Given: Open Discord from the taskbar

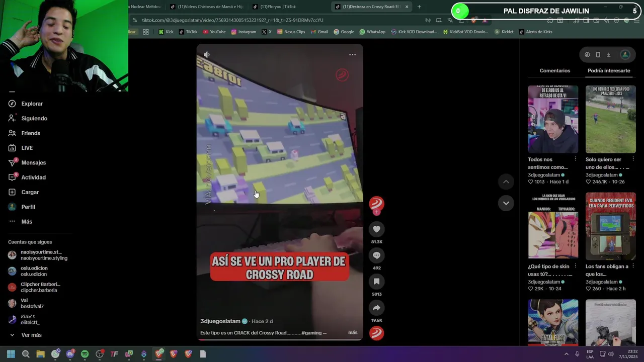Looking at the screenshot, I should pyautogui.click(x=70, y=354).
